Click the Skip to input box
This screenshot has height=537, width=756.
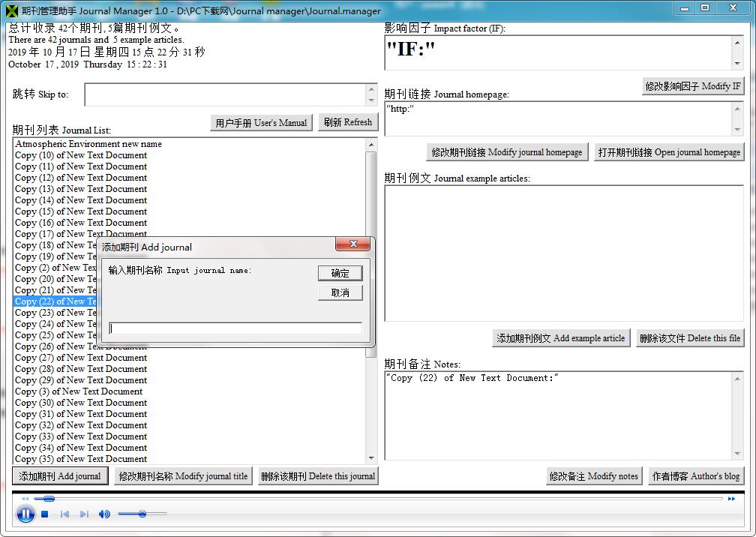pyautogui.click(x=225, y=94)
